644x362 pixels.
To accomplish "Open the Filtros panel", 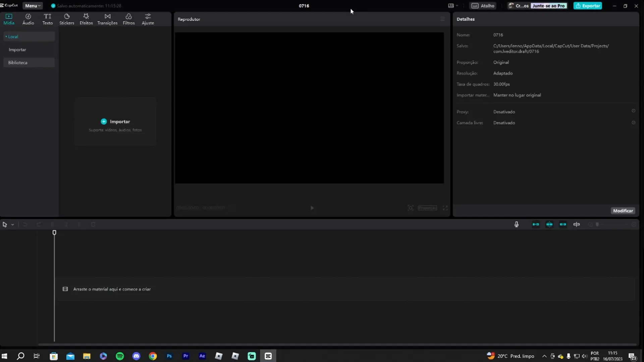I will (128, 19).
